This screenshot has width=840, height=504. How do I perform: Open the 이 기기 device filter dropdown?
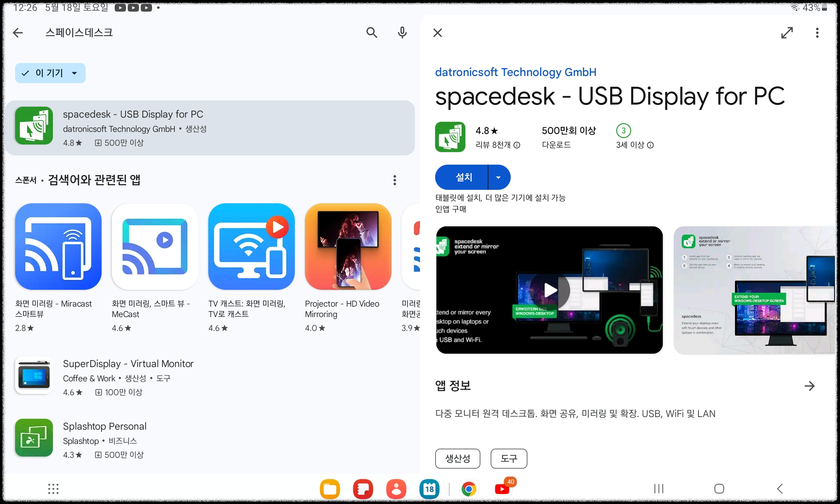(x=50, y=73)
